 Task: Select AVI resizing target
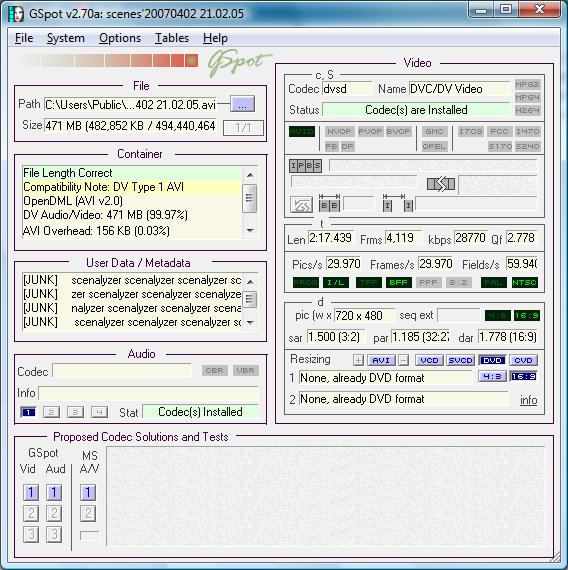coord(381,360)
